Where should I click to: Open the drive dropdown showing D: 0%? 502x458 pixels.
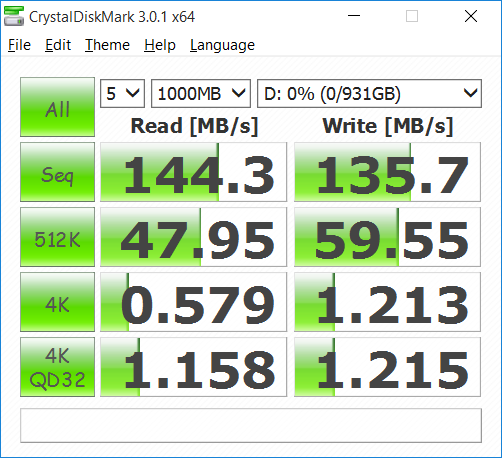click(369, 93)
